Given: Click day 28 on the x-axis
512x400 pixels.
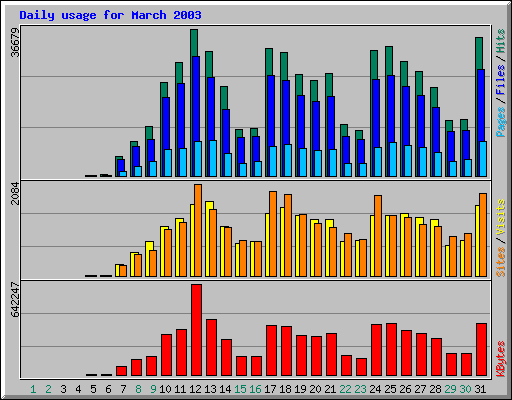Looking at the screenshot, I should pyautogui.click(x=435, y=389).
